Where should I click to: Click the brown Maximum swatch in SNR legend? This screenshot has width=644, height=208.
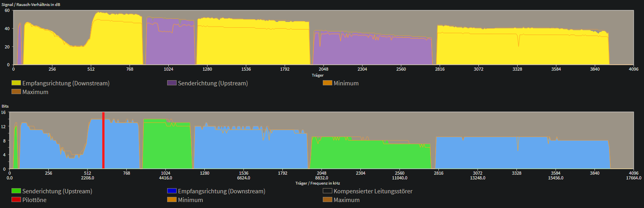pyautogui.click(x=16, y=92)
